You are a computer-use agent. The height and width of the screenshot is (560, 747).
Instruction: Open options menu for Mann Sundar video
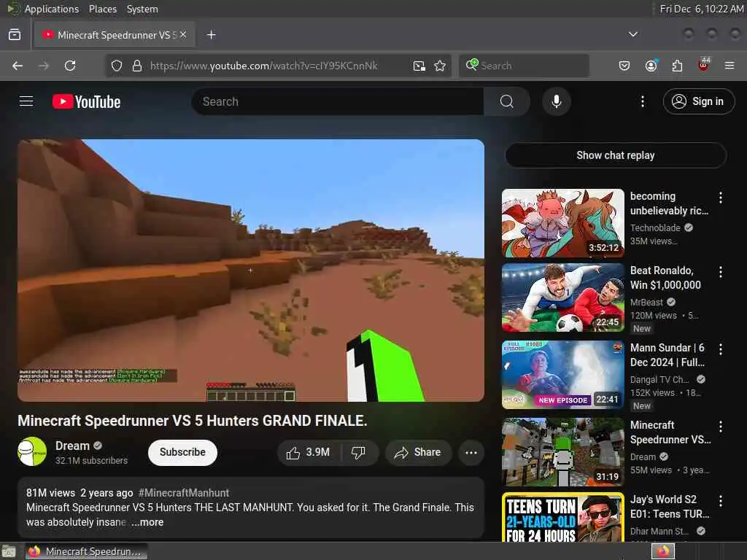(720, 349)
